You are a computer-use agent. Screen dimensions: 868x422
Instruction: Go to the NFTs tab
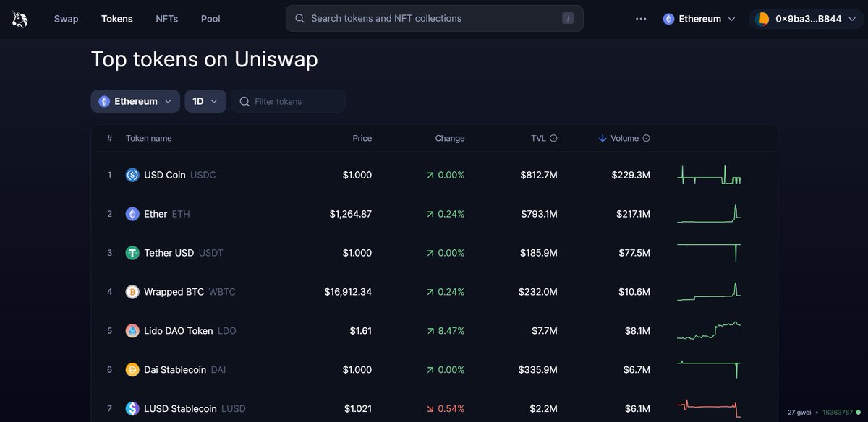(167, 19)
